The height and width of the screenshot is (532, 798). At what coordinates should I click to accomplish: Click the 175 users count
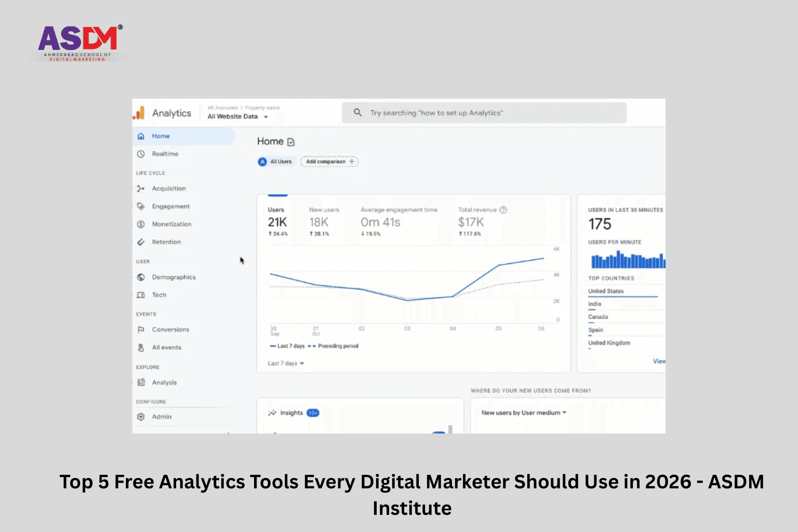coord(600,224)
